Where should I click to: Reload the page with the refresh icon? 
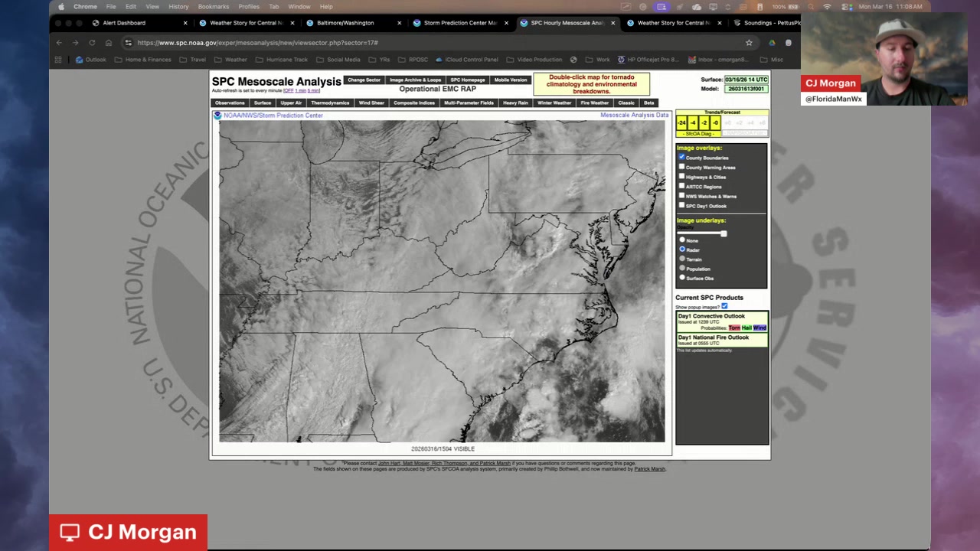[x=92, y=43]
